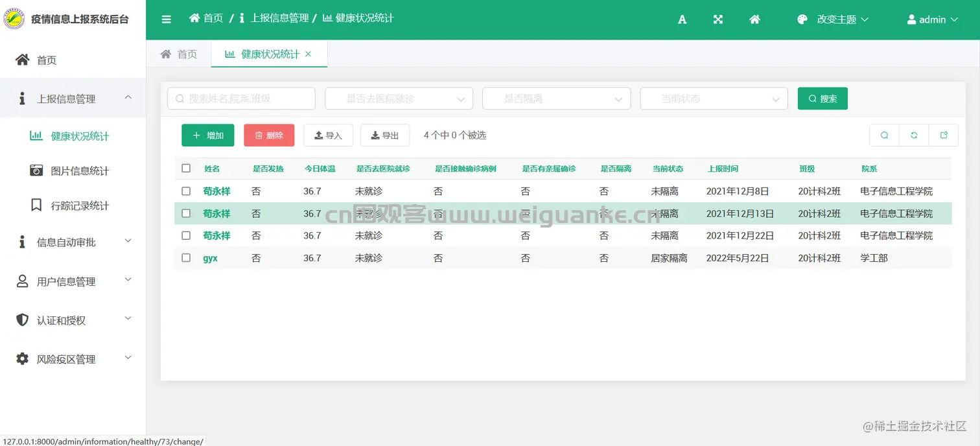Click the 居家隔离 status cell

(x=669, y=257)
